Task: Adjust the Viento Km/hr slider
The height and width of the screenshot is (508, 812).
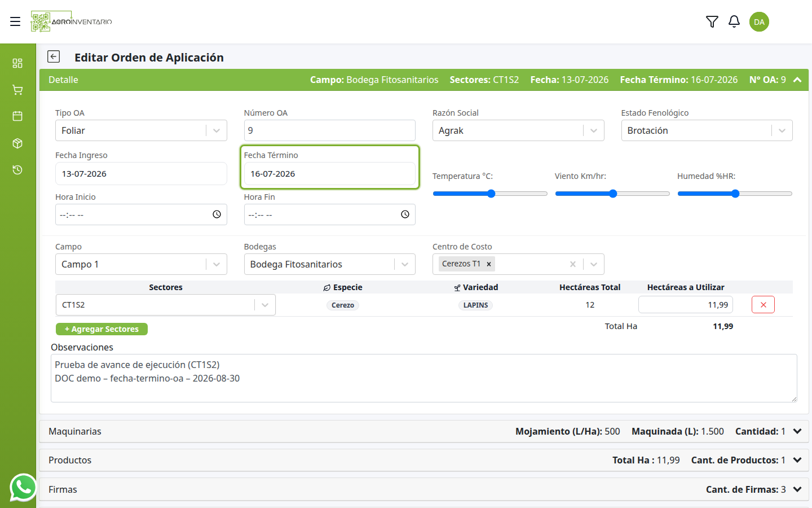Action: click(612, 194)
